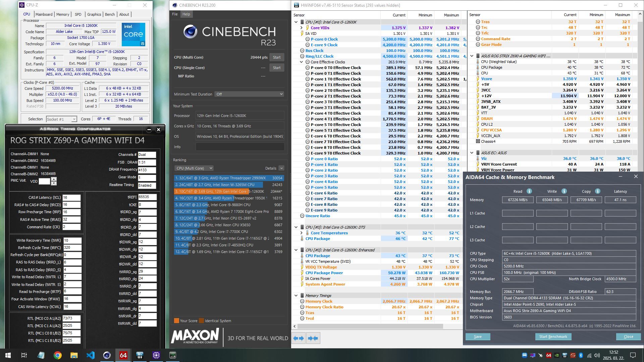Collapse the CPU [#0] Intel Core i5-12600K sensor group
The height and width of the screenshot is (362, 644).
tap(296, 22)
